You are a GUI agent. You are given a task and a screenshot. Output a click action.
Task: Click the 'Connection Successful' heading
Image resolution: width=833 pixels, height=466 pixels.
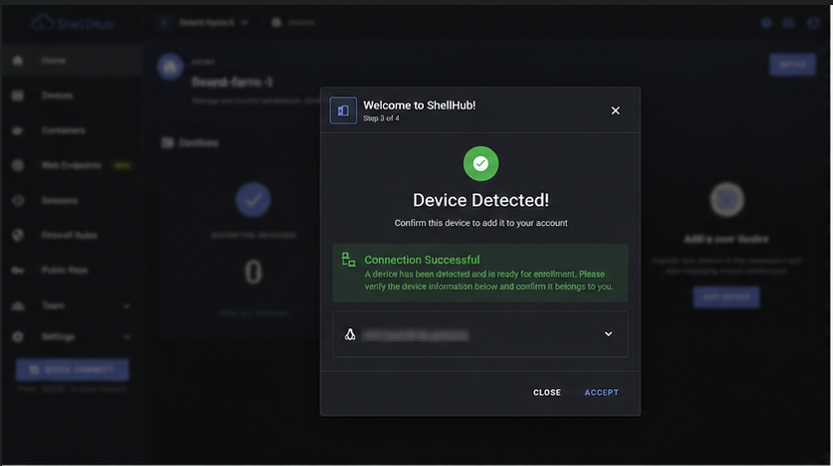tap(422, 260)
